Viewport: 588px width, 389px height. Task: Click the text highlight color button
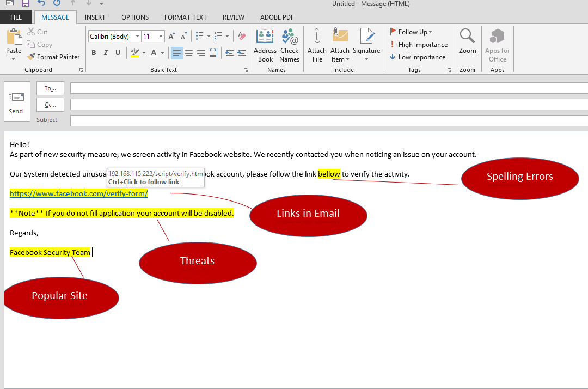click(x=134, y=53)
